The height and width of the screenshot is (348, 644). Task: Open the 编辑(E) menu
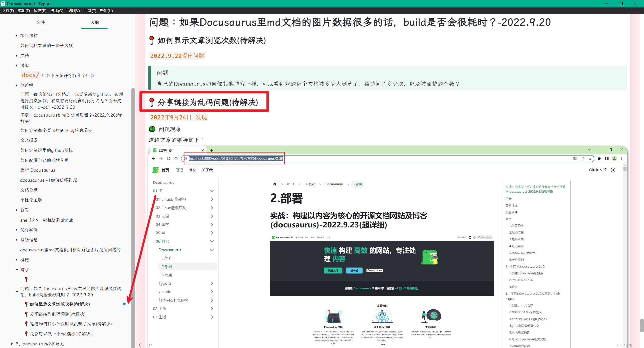click(x=24, y=11)
